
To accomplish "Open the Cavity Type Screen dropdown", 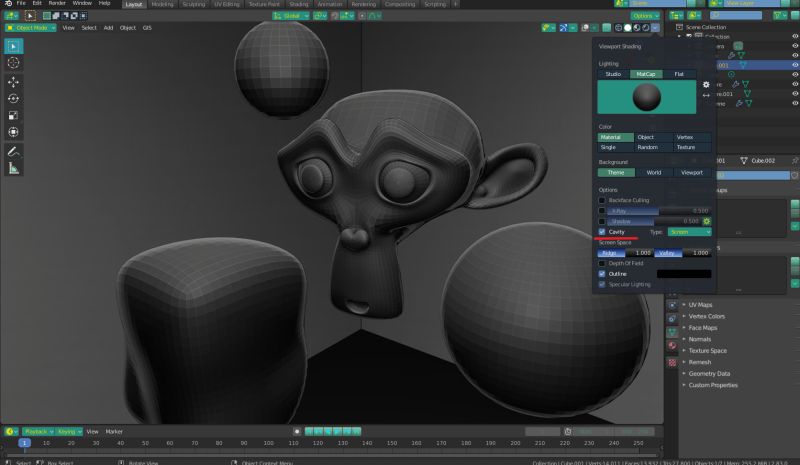I will pos(689,232).
